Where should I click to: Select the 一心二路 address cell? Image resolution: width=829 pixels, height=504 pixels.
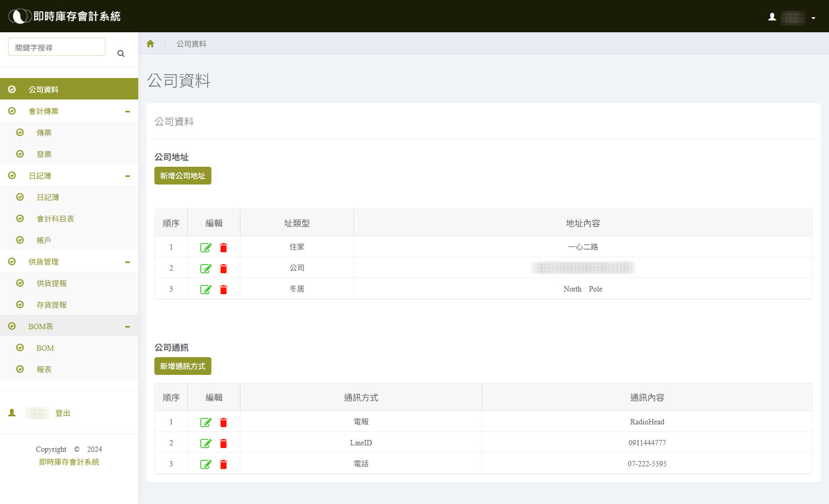point(583,247)
